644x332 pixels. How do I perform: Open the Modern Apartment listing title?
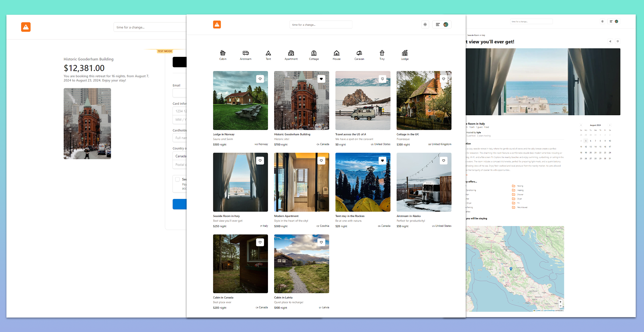pos(286,216)
